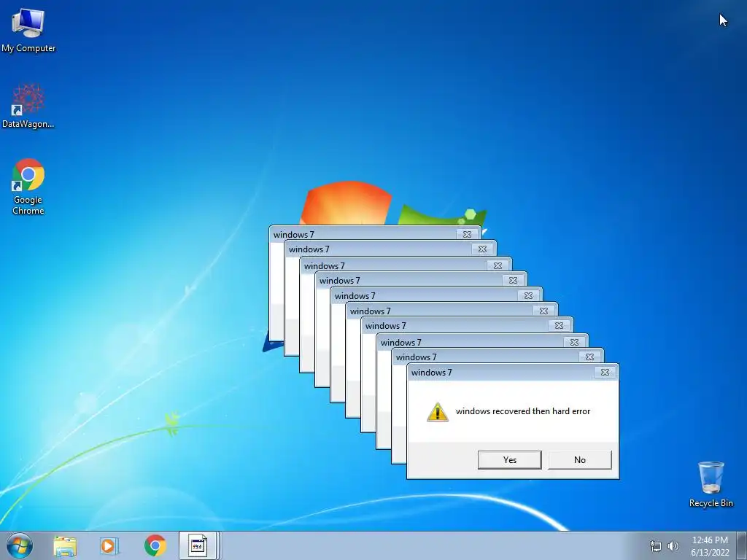Screen dimensions: 747x560
Task: Open Google Chrome from the taskbar
Action: 155,545
